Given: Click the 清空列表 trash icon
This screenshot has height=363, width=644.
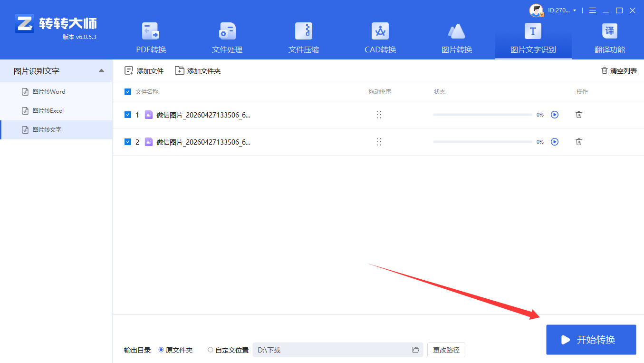Looking at the screenshot, I should (x=605, y=70).
